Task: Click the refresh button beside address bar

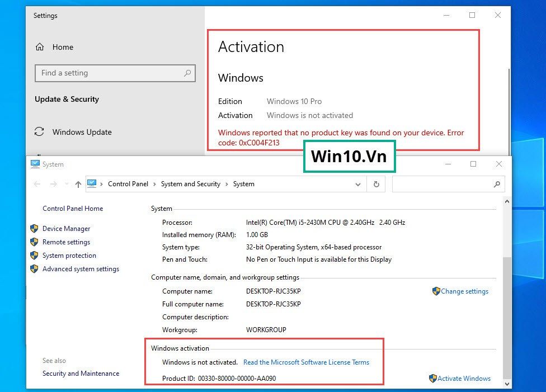Action: [x=376, y=184]
